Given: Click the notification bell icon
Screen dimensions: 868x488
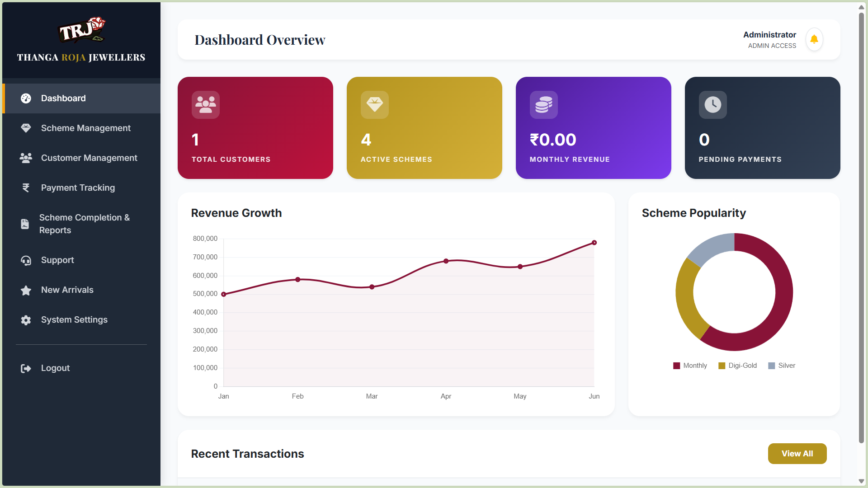Looking at the screenshot, I should pyautogui.click(x=814, y=40).
